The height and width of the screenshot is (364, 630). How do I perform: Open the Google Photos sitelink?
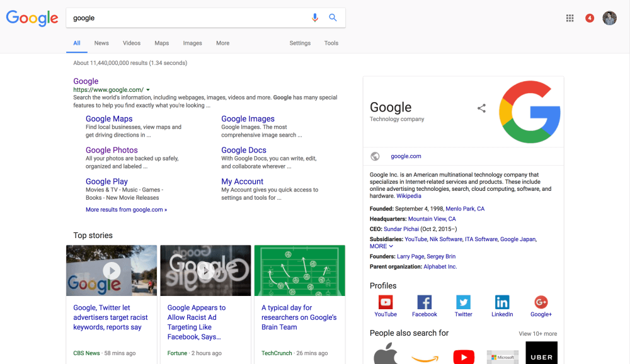[112, 151]
